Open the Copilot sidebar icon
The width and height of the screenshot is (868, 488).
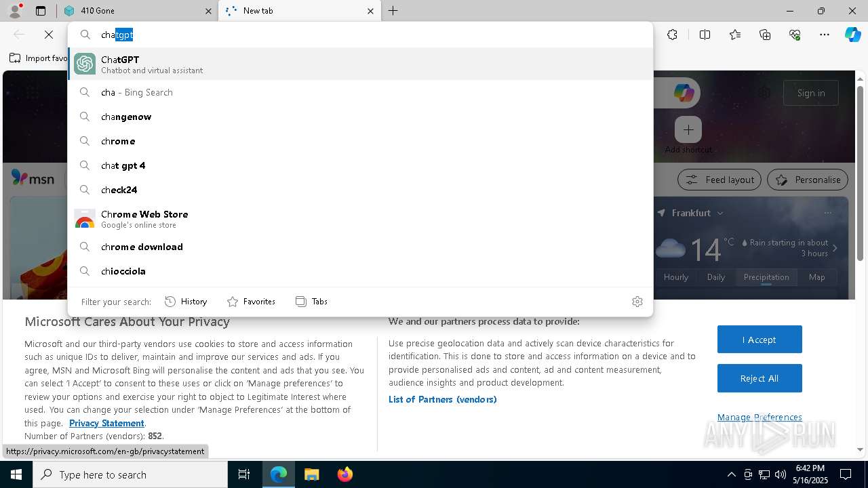(x=852, y=35)
